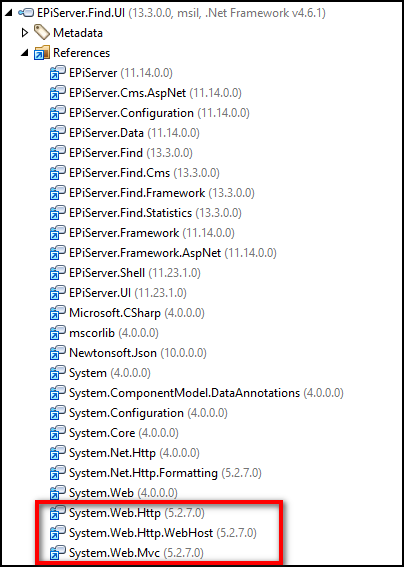The width and height of the screenshot is (404, 567).
Task: Click the EPiServer.Framework.AspNet reference icon
Action: [x=58, y=253]
